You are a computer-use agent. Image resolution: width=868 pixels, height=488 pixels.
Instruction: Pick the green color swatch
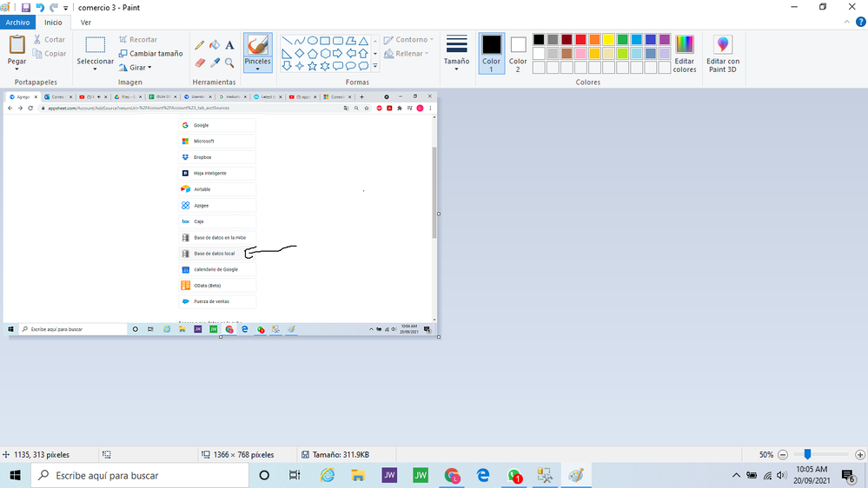pos(622,39)
